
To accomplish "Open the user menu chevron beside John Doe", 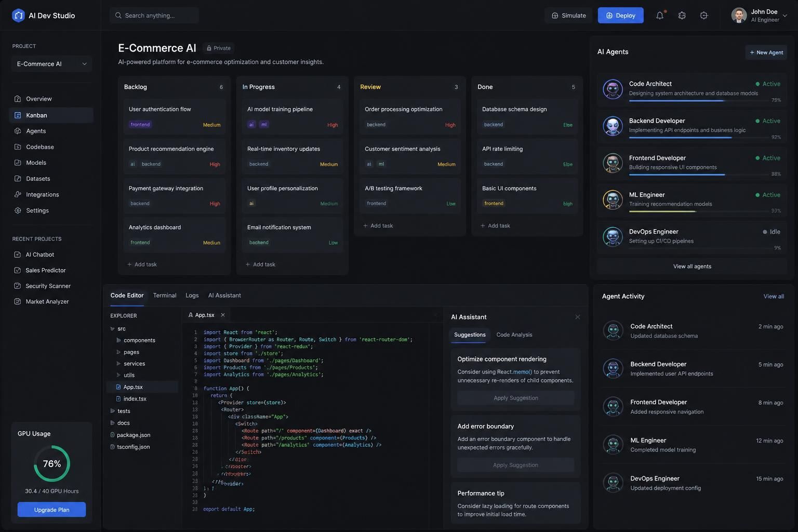I will tap(785, 16).
